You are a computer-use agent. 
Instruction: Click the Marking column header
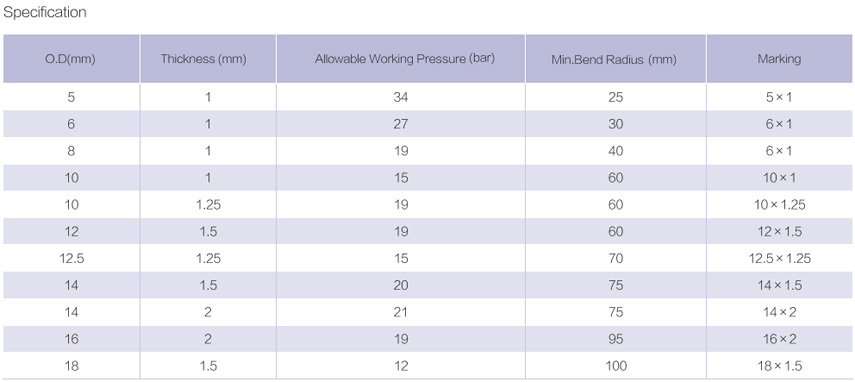coord(779,59)
